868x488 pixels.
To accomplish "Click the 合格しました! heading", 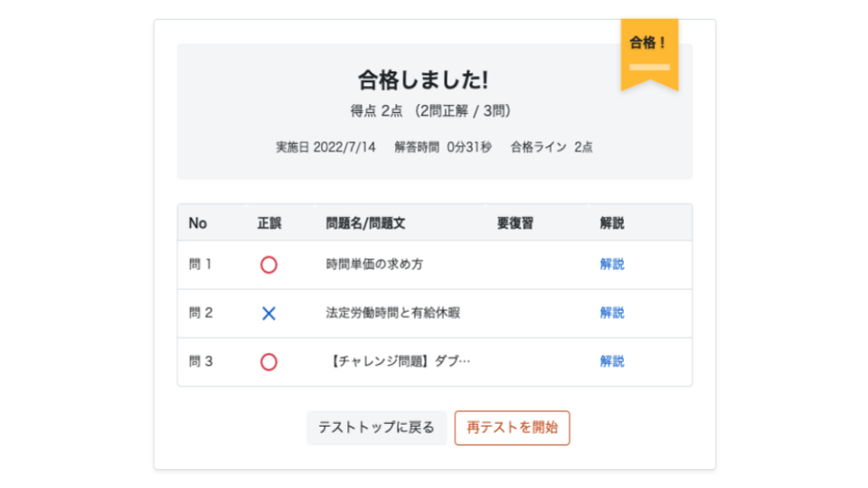I will click(x=423, y=80).
